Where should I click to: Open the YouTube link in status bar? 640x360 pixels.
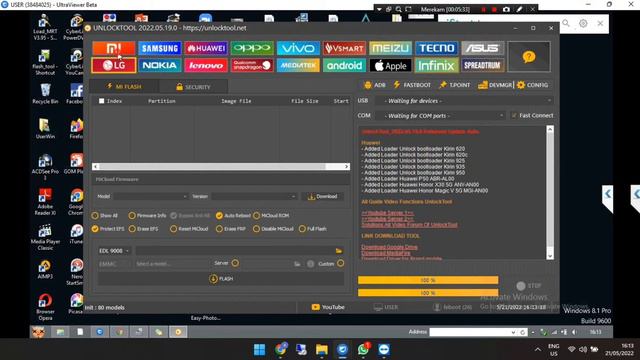[328, 307]
